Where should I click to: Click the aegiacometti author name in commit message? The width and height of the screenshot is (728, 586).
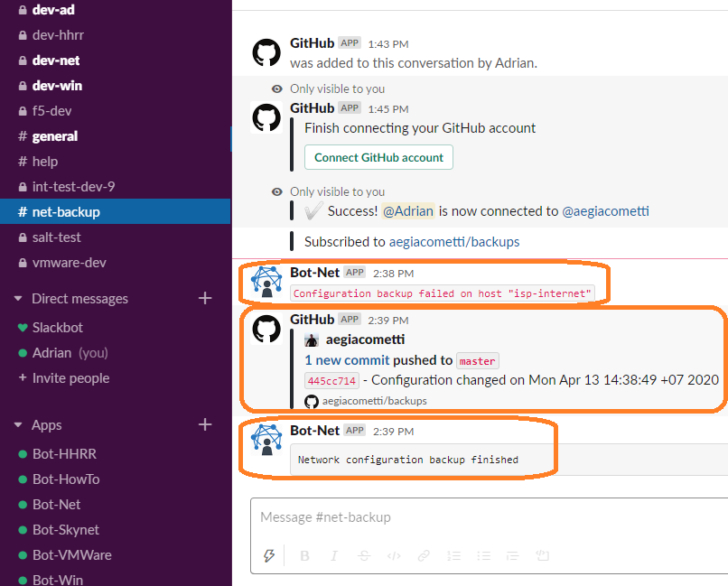click(x=366, y=340)
